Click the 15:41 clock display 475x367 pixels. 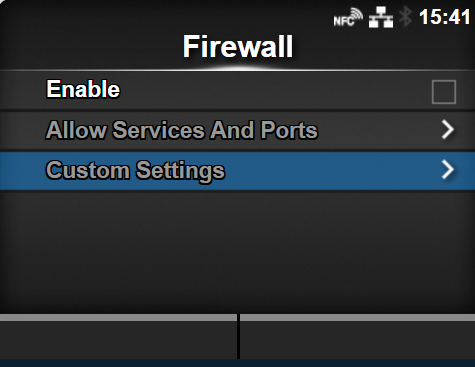445,17
